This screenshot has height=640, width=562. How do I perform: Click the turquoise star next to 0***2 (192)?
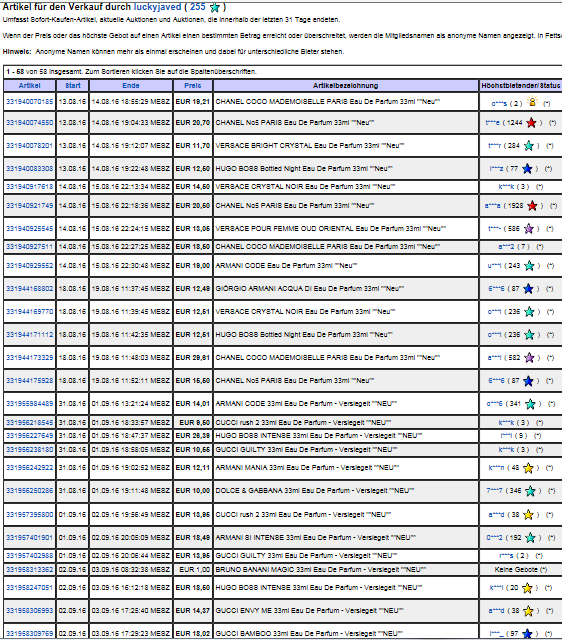pyautogui.click(x=530, y=538)
